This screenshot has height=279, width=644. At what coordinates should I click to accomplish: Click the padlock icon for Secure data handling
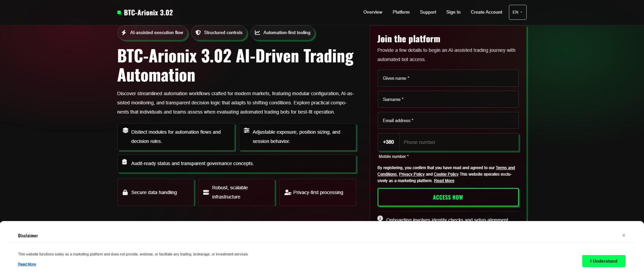click(125, 192)
